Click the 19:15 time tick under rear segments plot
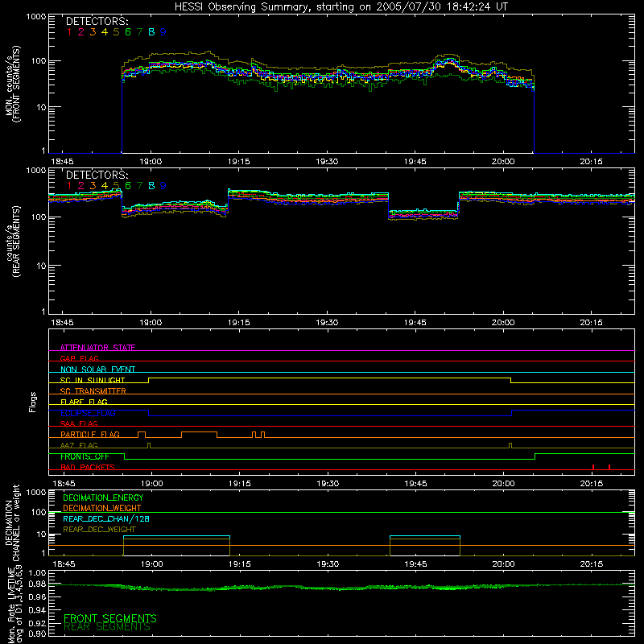 coord(238,323)
